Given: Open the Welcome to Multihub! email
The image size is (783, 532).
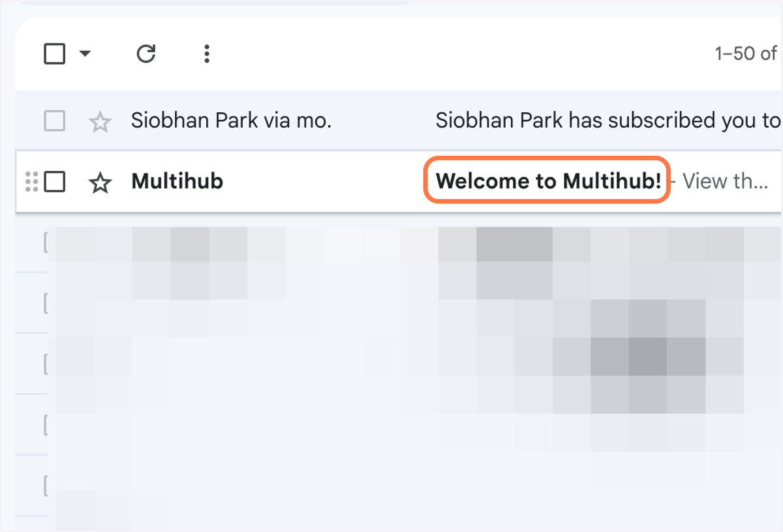Looking at the screenshot, I should point(548,181).
